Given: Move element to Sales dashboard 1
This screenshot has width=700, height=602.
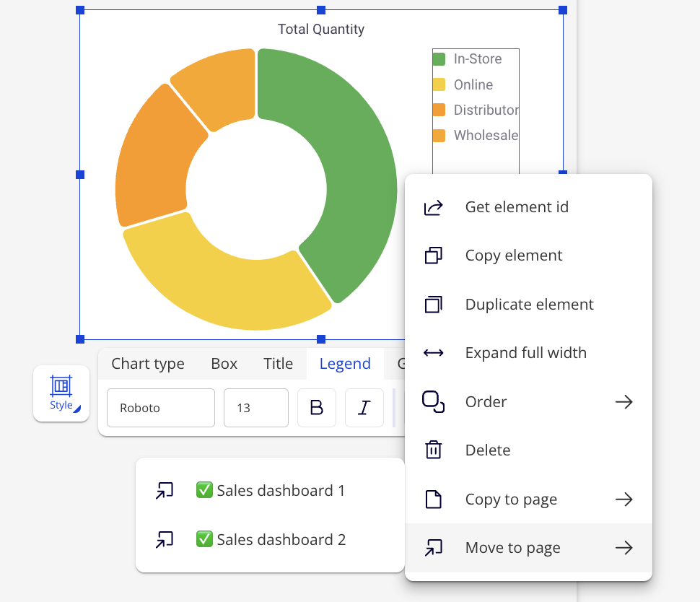Looking at the screenshot, I should [270, 491].
